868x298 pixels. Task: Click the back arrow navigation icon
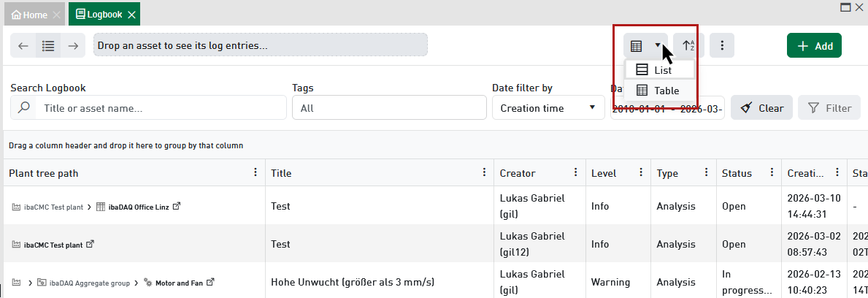23,46
